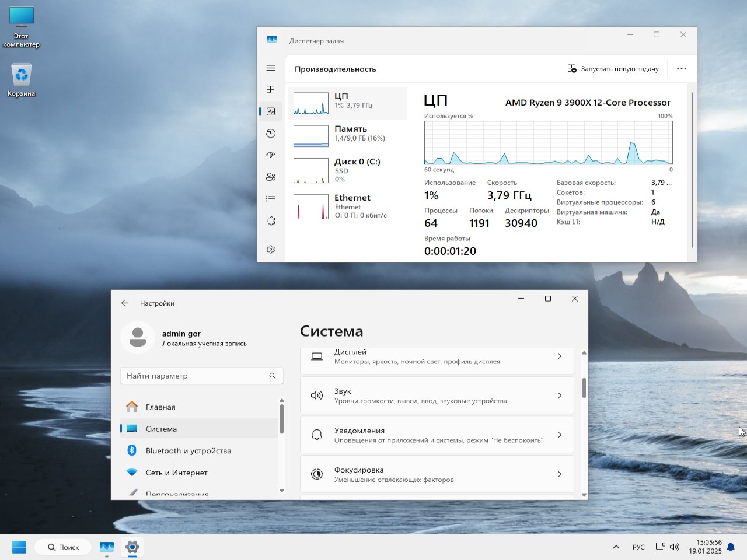The image size is (747, 560).
Task: Open Task Manager hamburger navigation menu
Action: click(271, 68)
